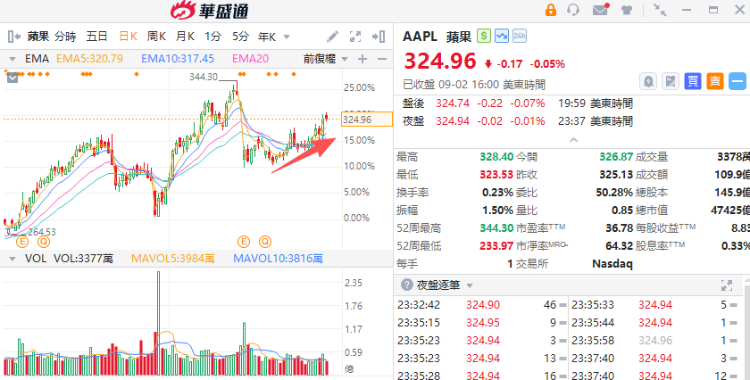750x380 pixels.
Task: Click the 華盛通 logo
Action: (210, 11)
